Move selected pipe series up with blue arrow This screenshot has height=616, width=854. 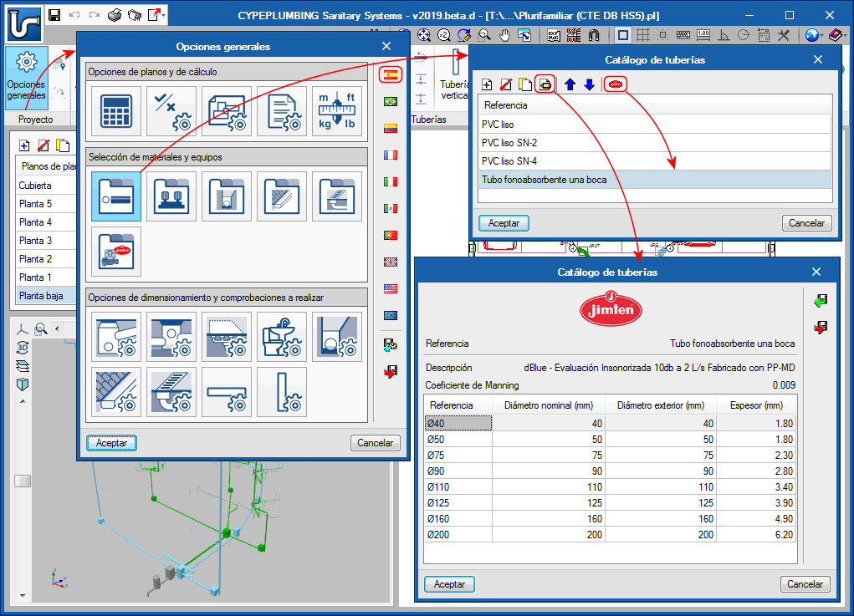point(570,84)
